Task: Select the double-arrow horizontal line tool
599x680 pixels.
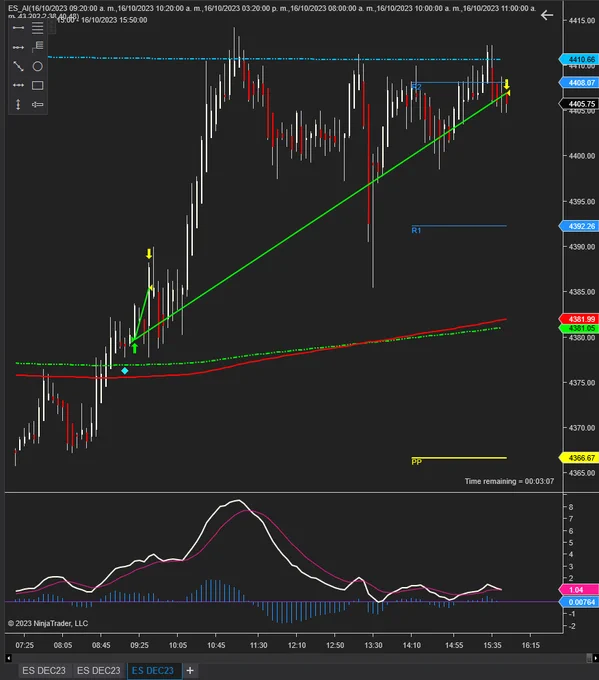Action: [x=18, y=85]
